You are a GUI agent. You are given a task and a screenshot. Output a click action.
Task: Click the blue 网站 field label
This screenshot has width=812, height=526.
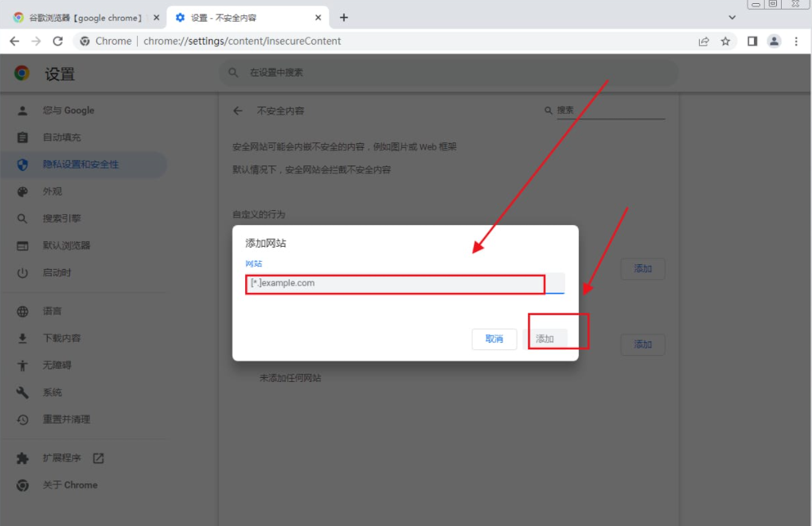(x=254, y=263)
